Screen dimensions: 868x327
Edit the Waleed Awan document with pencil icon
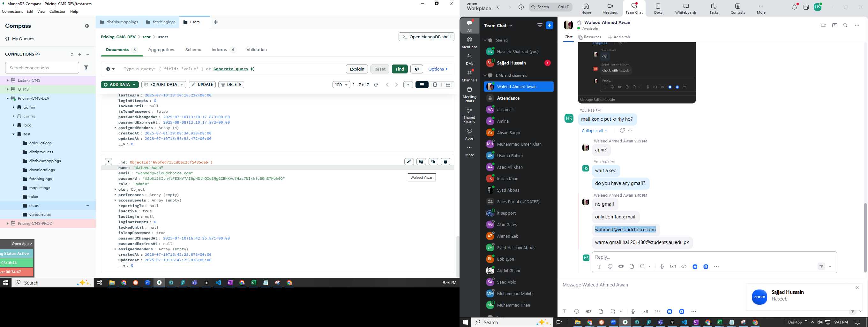point(409,162)
